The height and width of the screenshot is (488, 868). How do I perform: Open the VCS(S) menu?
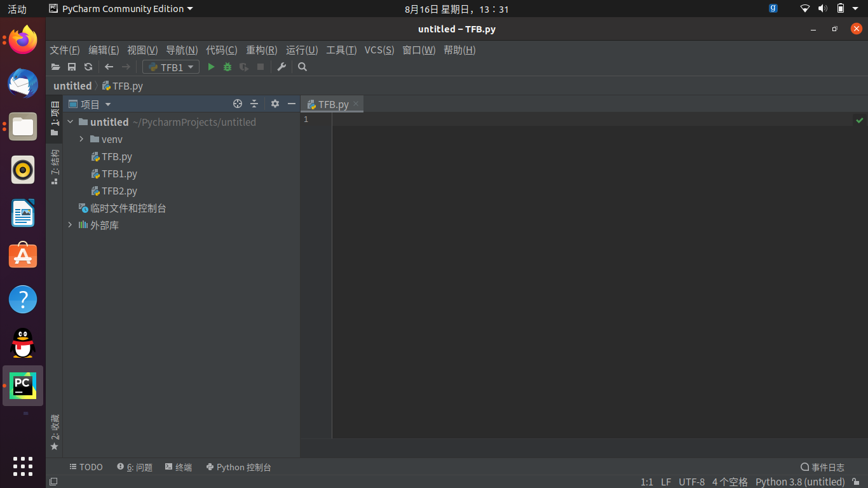click(x=379, y=50)
